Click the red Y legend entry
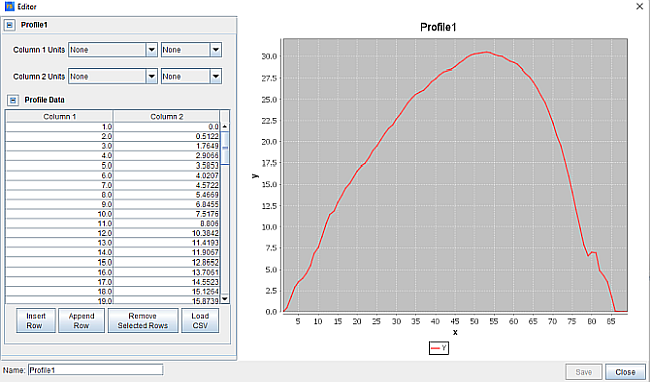Image resolution: width=650 pixels, height=382 pixels. click(x=439, y=348)
